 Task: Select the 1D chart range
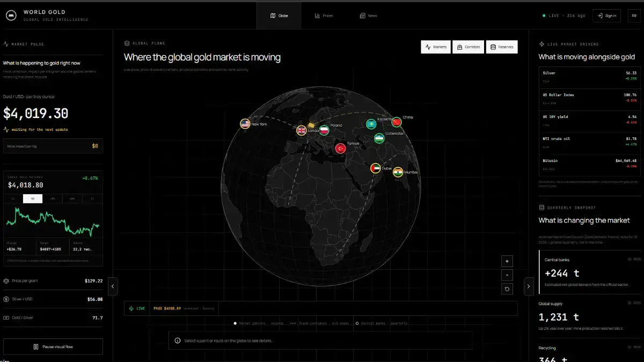coord(13,199)
